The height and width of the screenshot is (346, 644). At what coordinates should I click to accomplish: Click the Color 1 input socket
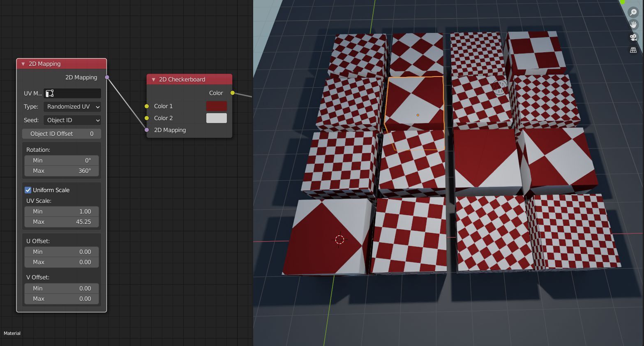point(147,106)
